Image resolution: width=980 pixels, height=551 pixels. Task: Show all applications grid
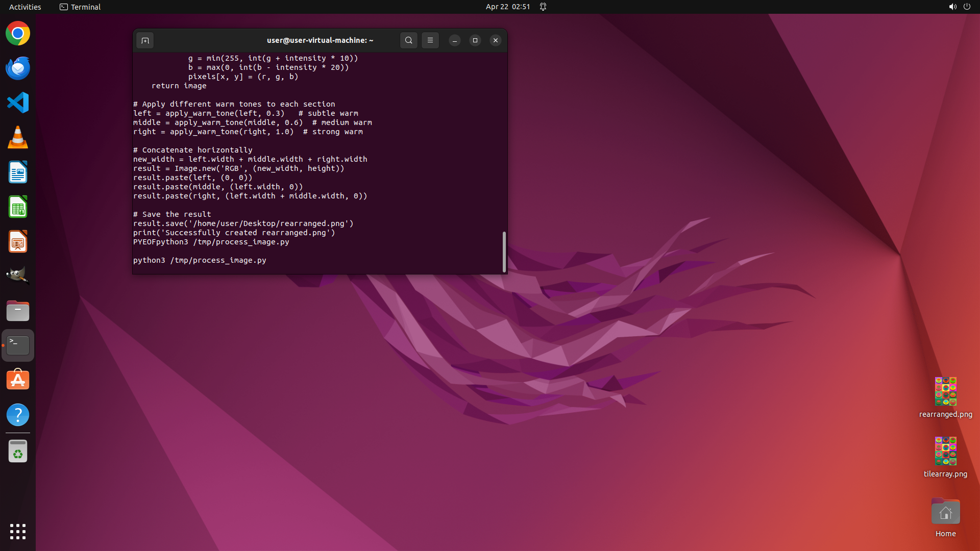pyautogui.click(x=18, y=532)
